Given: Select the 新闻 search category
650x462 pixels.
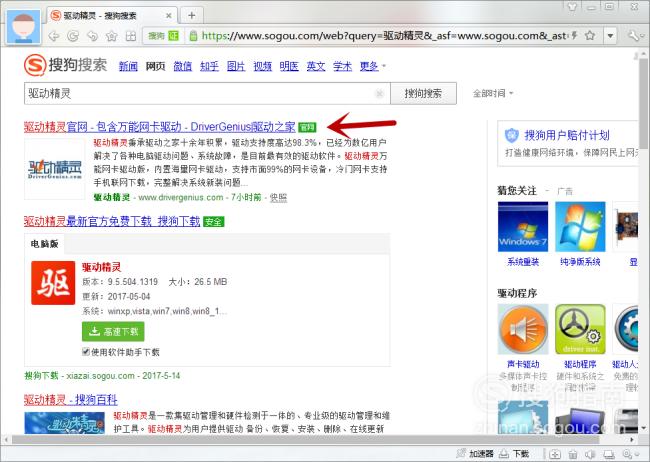Looking at the screenshot, I should click(128, 66).
